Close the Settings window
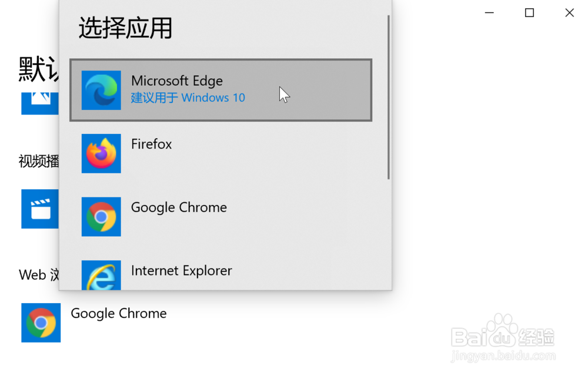The width and height of the screenshot is (588, 376). pyautogui.click(x=570, y=13)
